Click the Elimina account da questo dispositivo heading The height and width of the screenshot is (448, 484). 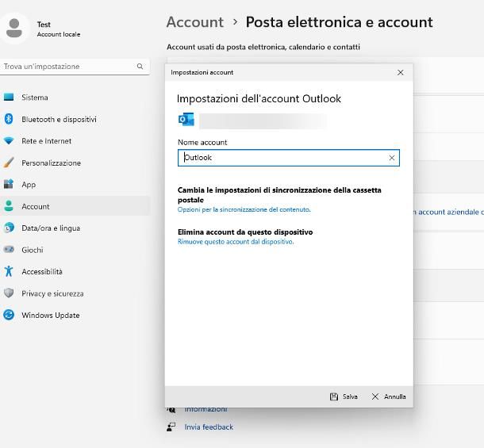tap(245, 232)
